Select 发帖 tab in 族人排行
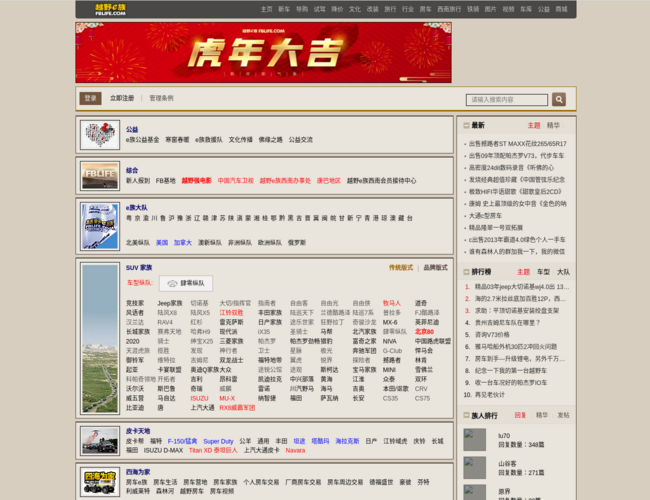 coord(563,415)
